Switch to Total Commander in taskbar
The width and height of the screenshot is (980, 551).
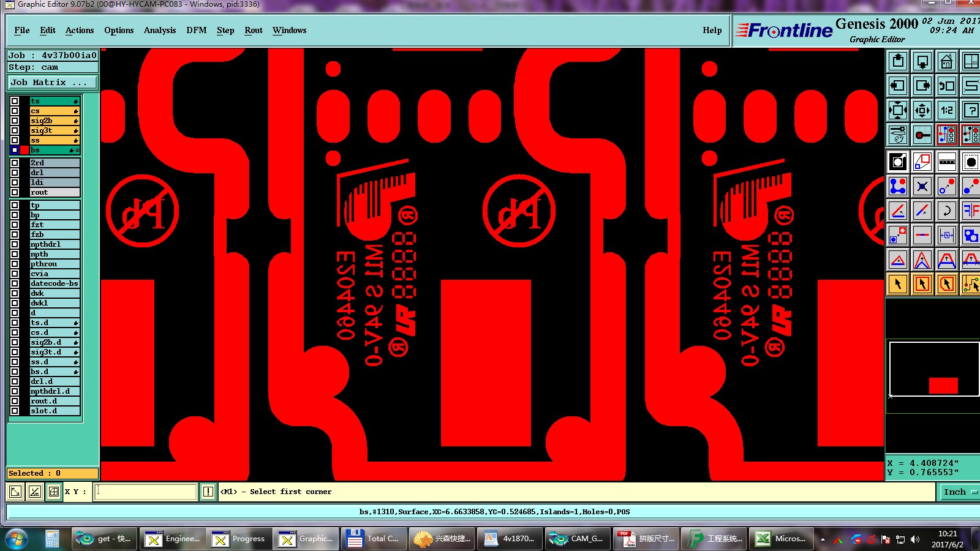coord(373,539)
